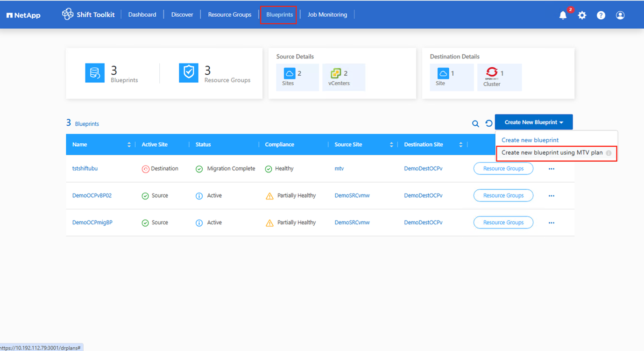Switch to the Job Monitoring tab
The width and height of the screenshot is (644, 351).
coord(327,14)
